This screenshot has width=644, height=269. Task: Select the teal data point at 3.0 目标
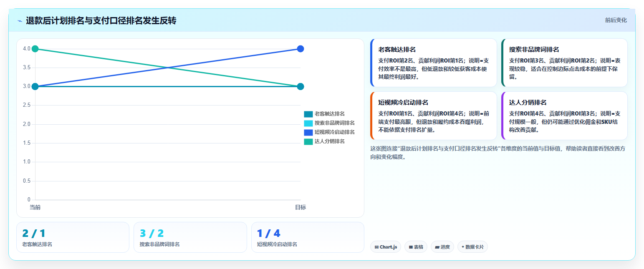(x=300, y=86)
